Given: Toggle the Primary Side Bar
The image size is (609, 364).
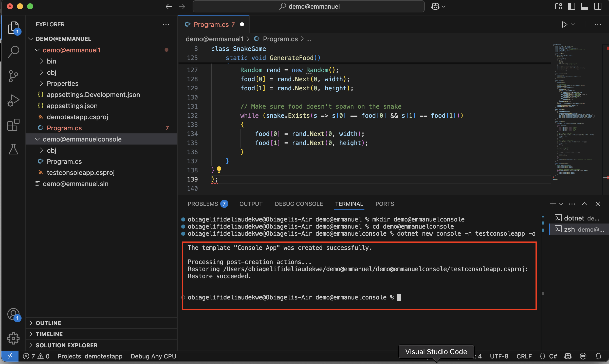Looking at the screenshot, I should point(571,6).
